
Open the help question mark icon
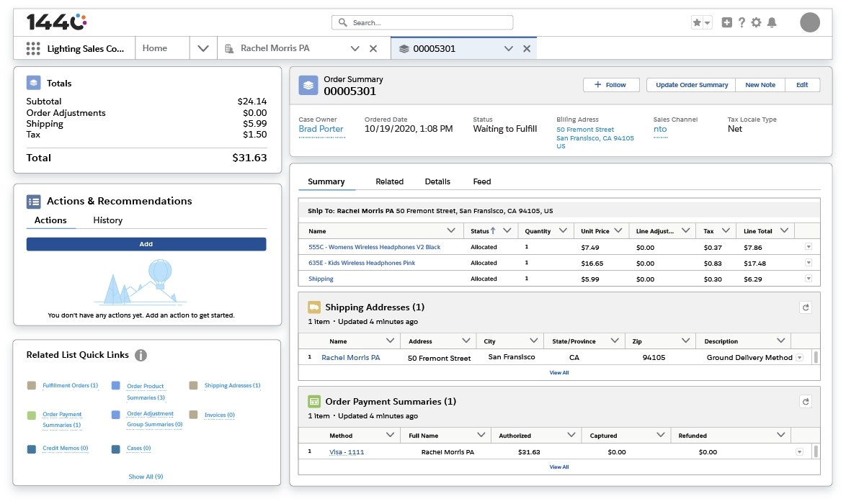pos(742,22)
